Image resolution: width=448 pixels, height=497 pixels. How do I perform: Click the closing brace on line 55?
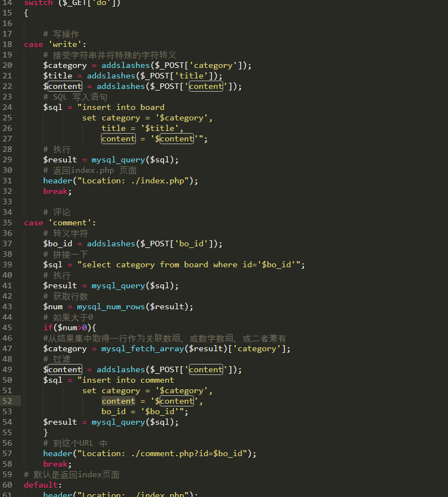[46, 432]
